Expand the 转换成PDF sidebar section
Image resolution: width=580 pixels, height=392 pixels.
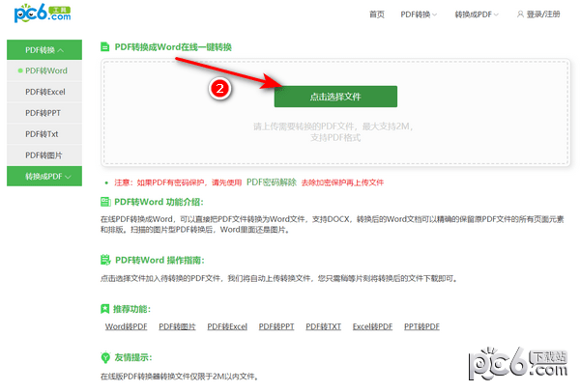48,176
